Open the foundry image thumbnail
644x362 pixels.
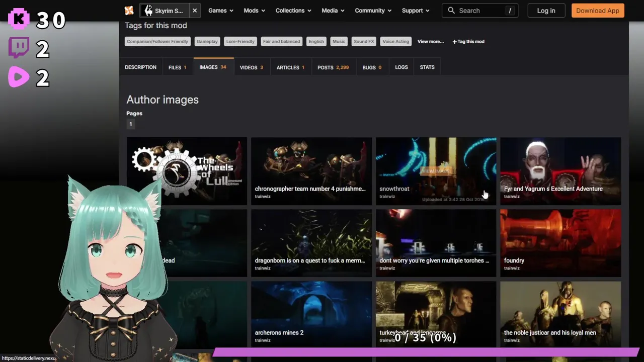(560, 243)
